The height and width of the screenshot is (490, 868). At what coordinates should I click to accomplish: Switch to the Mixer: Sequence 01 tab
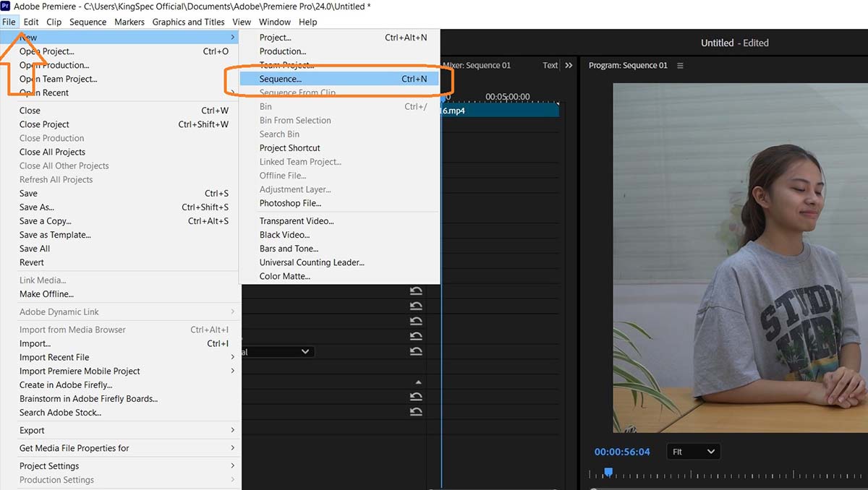pyautogui.click(x=476, y=66)
